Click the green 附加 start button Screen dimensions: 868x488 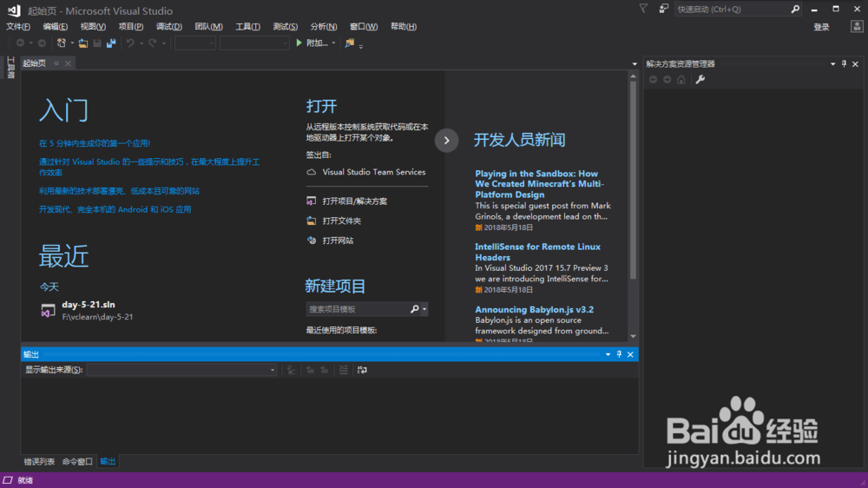tap(312, 43)
